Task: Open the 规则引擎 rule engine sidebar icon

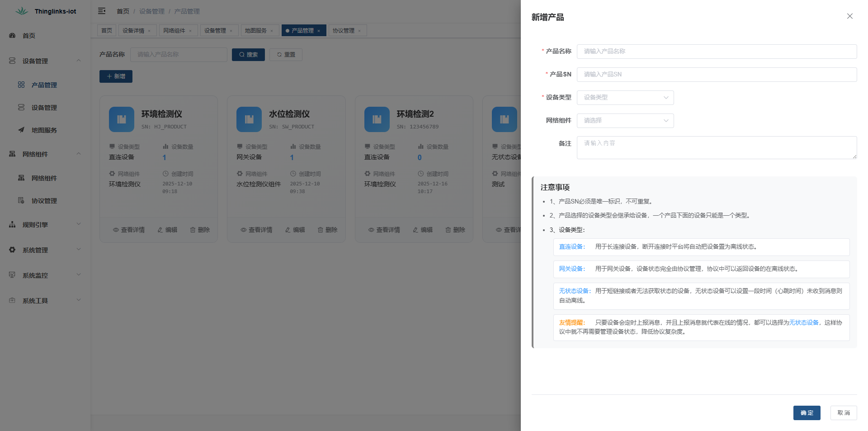Action: coord(12,224)
